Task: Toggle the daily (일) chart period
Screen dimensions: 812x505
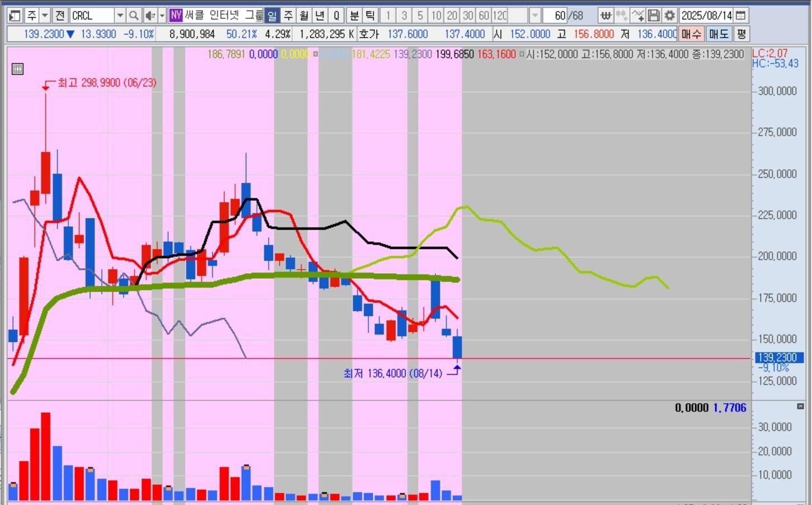Action: [272, 16]
